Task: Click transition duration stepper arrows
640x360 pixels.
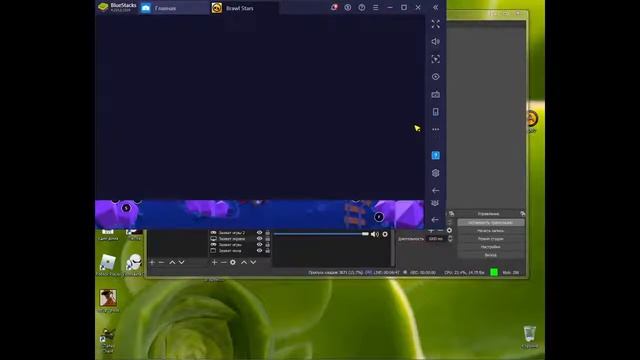Action: [450, 239]
